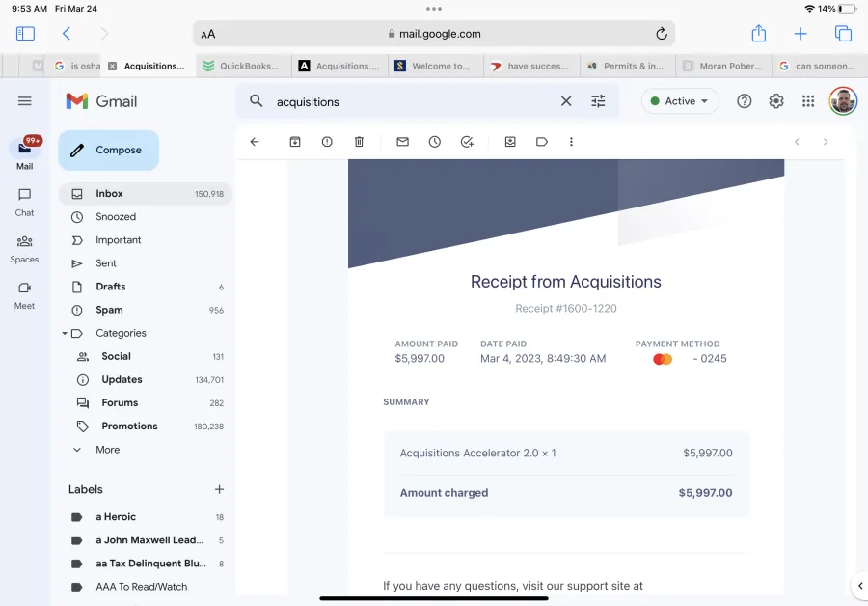
Task: Open the Inbox folder
Action: (x=146, y=194)
